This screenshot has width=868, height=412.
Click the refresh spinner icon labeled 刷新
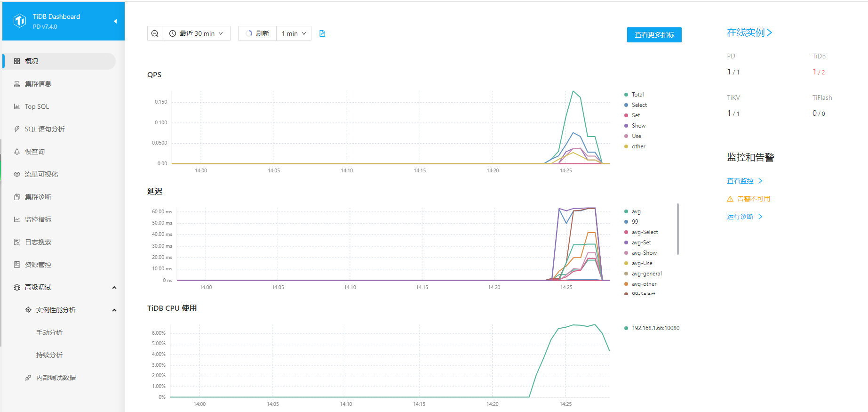249,33
